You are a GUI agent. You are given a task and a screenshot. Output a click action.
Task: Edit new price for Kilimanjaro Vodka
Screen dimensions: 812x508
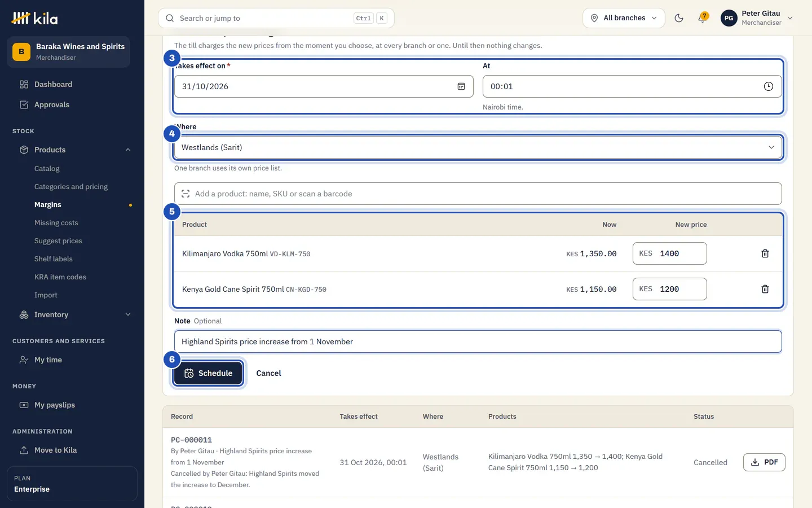[x=669, y=253]
